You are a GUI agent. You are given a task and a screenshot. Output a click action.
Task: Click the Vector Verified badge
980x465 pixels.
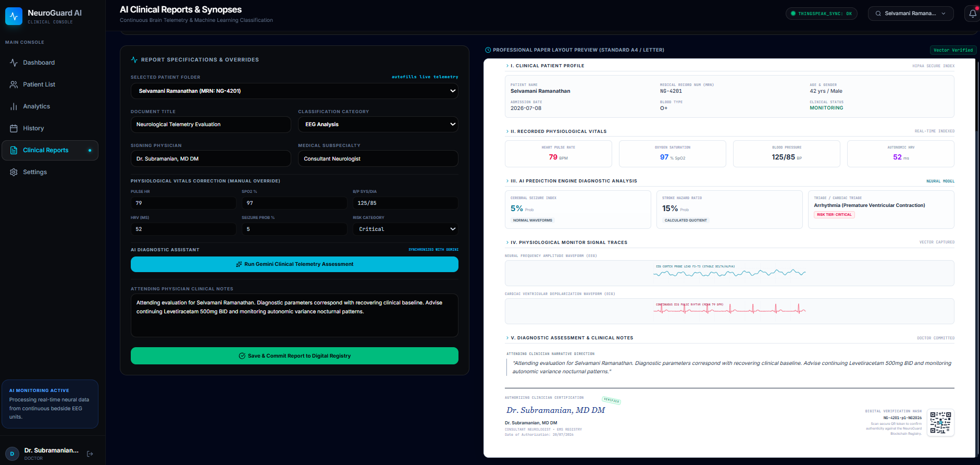(953, 50)
